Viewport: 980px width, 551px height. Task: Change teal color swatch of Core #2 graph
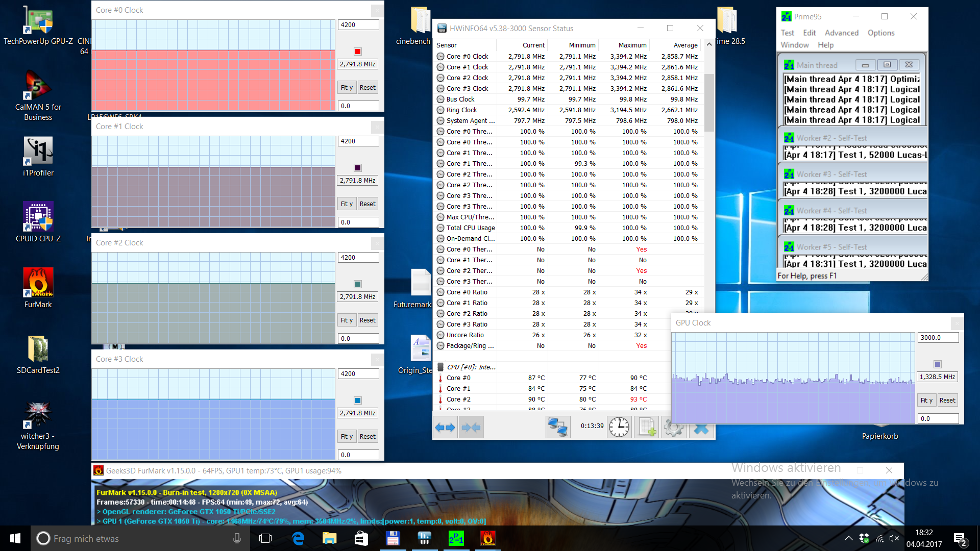click(x=358, y=284)
